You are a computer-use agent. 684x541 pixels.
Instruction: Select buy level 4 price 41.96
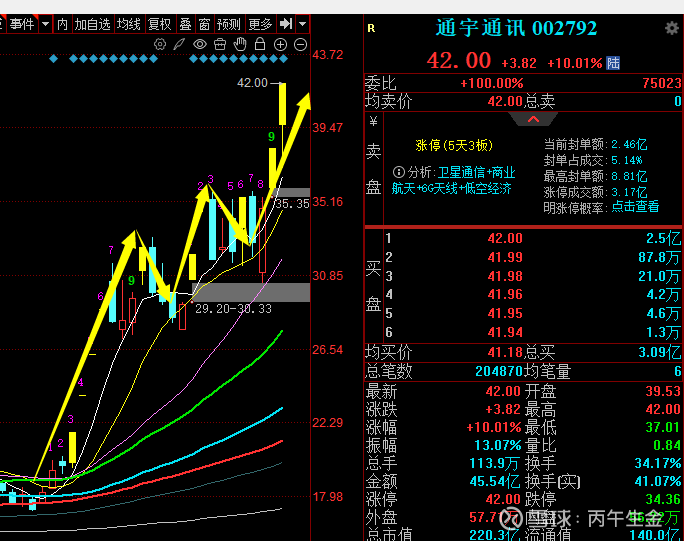click(x=505, y=295)
